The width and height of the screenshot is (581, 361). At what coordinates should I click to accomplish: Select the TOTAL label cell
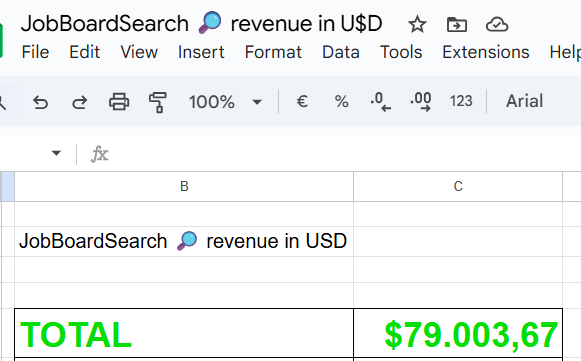[x=184, y=334]
